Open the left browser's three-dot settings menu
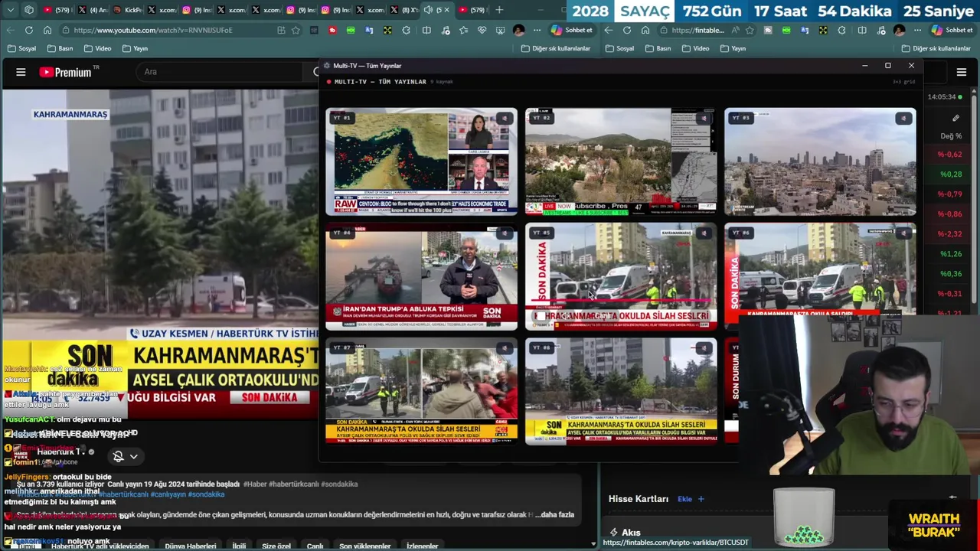Viewport: 980px width, 551px height. [x=537, y=30]
